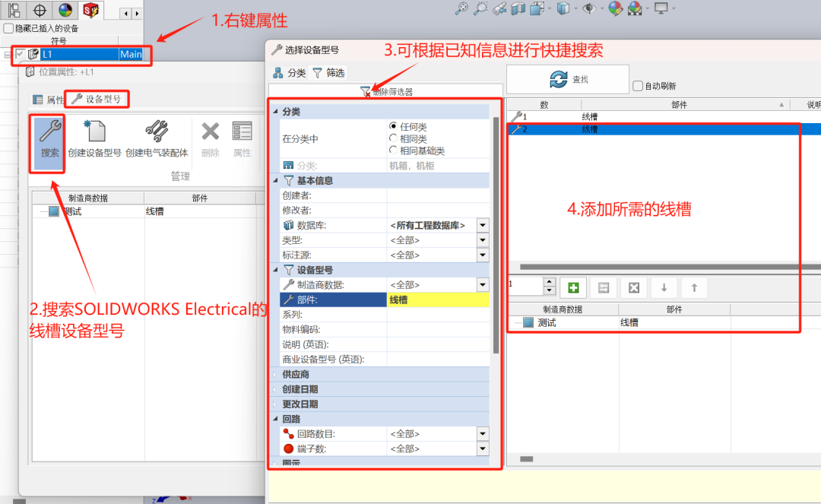Click the green plus icon to add part

574,287
